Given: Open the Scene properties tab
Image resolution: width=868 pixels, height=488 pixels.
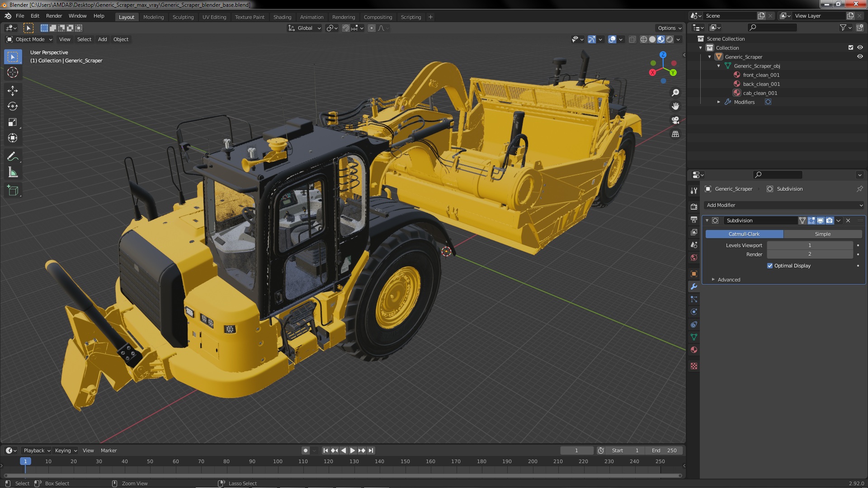Looking at the screenshot, I should point(694,245).
